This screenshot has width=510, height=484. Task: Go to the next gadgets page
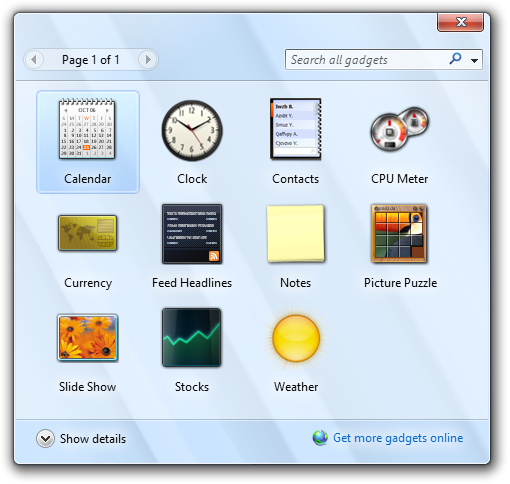pyautogui.click(x=148, y=60)
